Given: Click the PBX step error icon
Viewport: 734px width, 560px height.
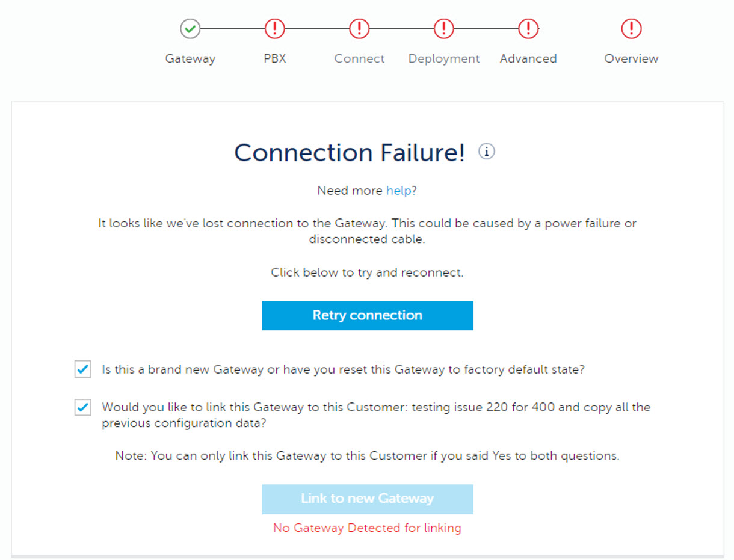Looking at the screenshot, I should coord(275,28).
